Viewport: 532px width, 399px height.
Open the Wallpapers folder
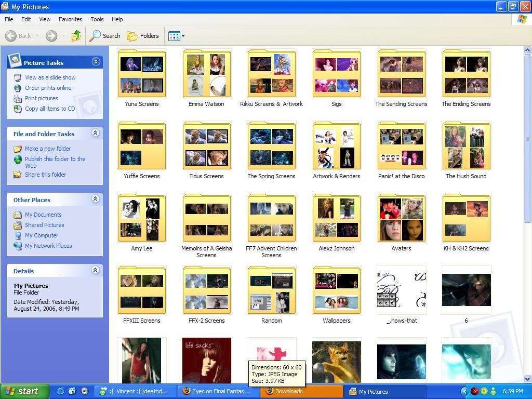[337, 290]
